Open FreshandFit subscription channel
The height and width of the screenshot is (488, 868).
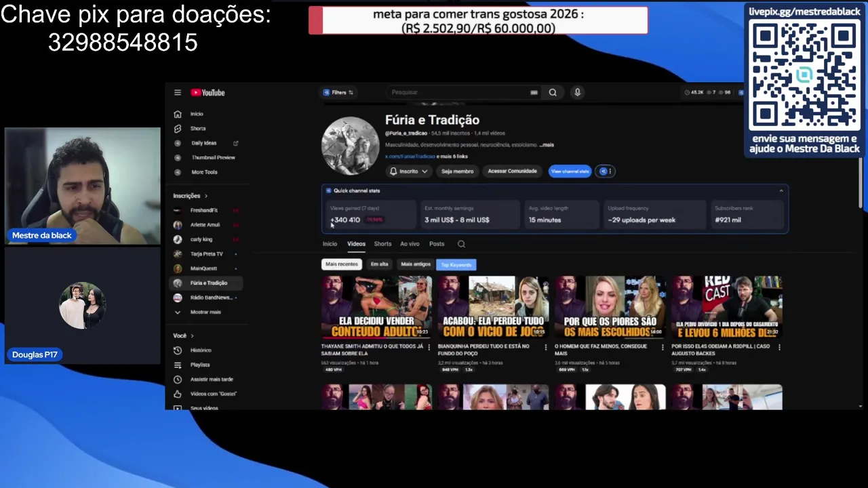pyautogui.click(x=203, y=210)
